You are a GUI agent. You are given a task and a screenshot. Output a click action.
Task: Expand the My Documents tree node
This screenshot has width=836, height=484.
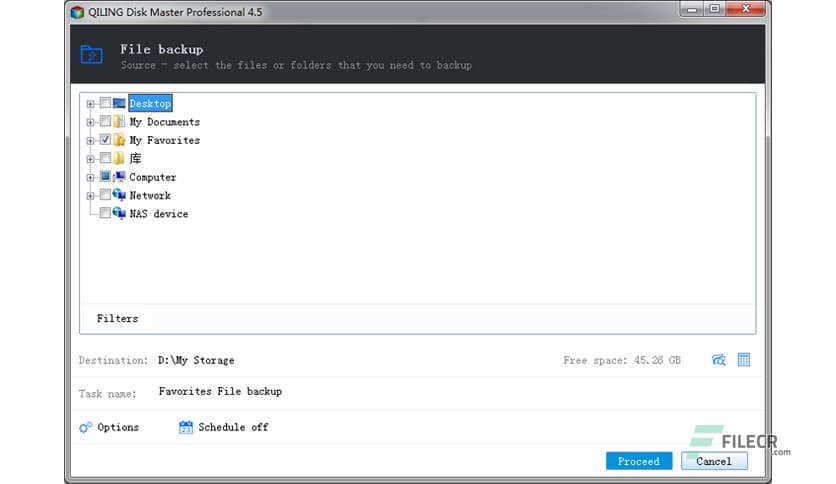(90, 122)
